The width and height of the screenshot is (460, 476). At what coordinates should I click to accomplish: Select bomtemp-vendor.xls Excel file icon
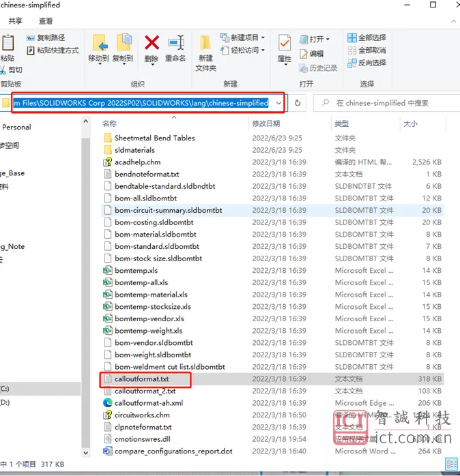pos(108,318)
